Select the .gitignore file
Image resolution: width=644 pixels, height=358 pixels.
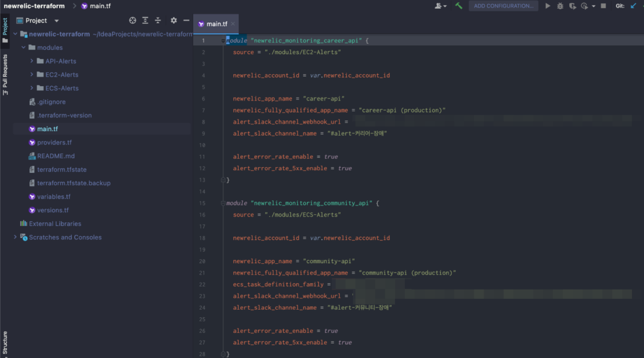tap(47, 102)
